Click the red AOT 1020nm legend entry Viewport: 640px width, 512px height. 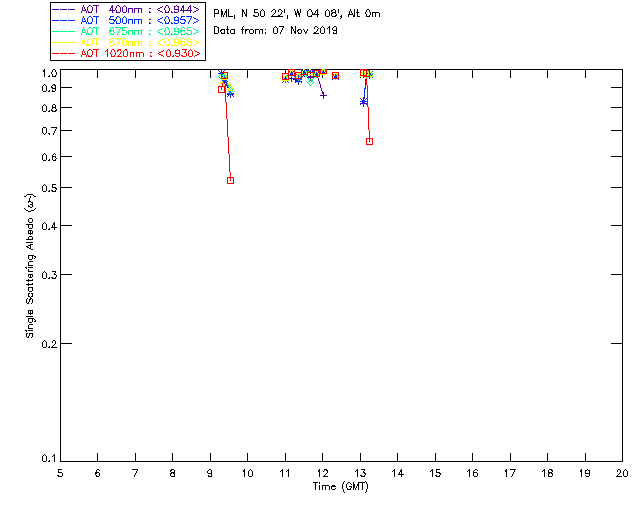pyautogui.click(x=126, y=53)
